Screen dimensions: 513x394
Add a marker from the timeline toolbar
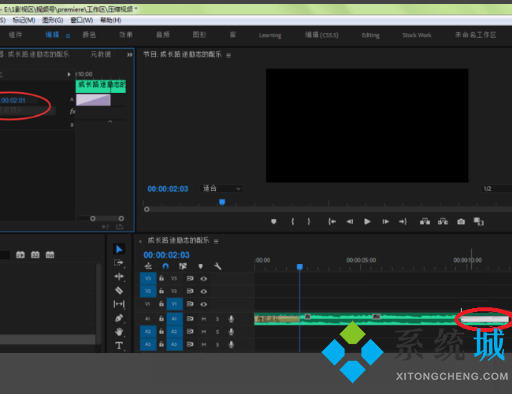click(x=200, y=266)
